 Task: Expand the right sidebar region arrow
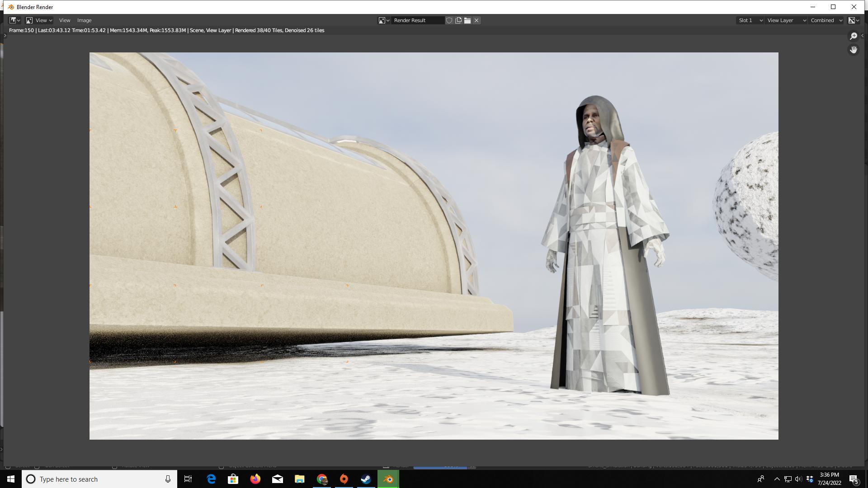point(863,36)
